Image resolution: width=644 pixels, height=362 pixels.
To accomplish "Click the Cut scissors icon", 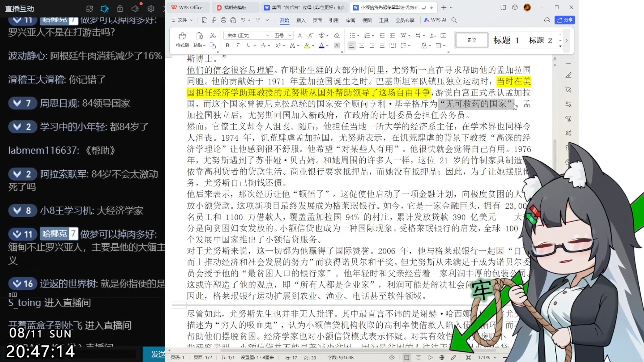I will tap(213, 35).
